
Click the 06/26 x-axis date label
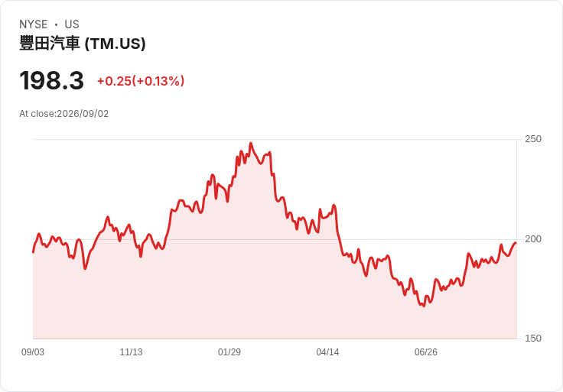click(426, 352)
